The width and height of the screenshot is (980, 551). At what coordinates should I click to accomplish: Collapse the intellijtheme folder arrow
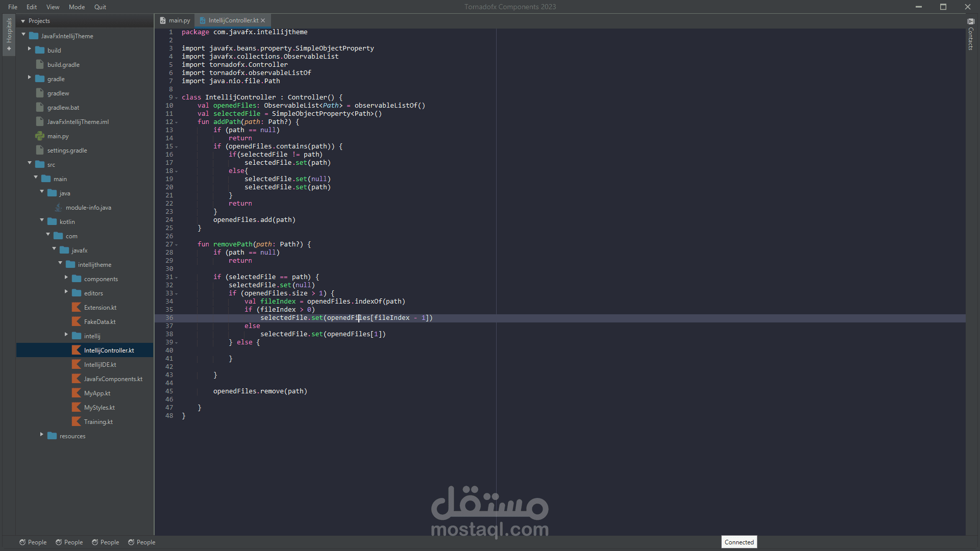click(60, 263)
